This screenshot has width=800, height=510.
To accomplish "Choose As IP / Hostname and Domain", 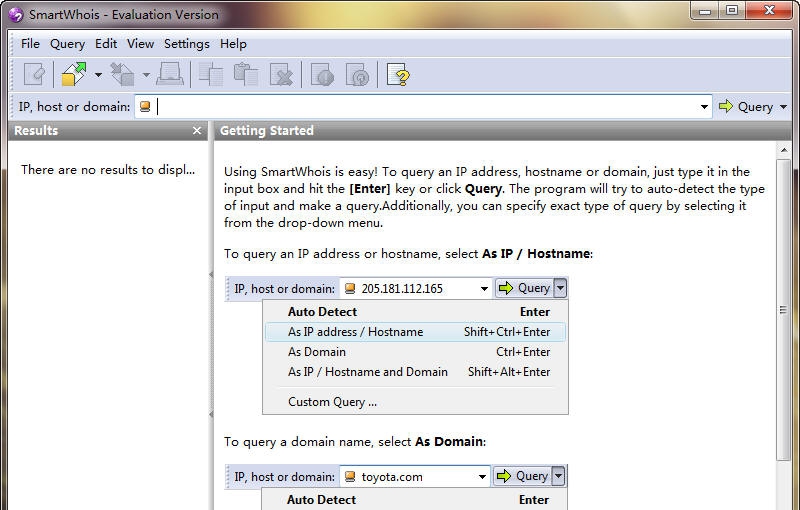I will 415,372.
